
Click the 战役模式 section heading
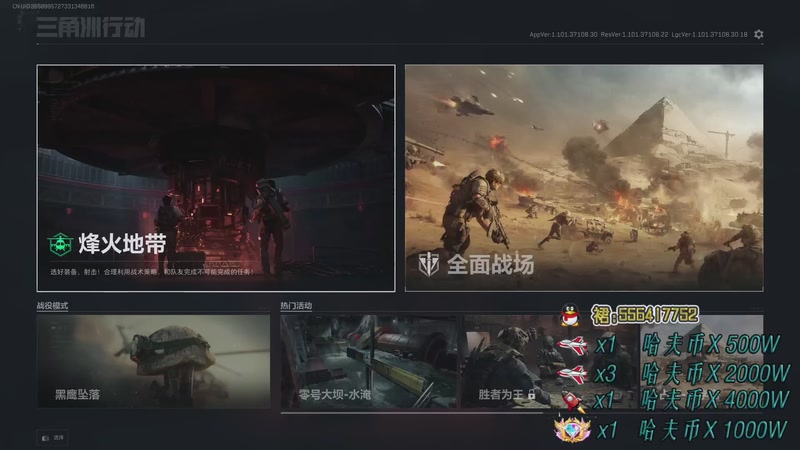tap(52, 306)
